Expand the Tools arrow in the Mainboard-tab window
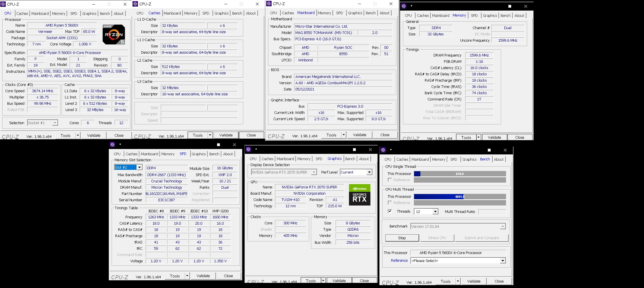The height and width of the screenshot is (288, 644). [x=344, y=135]
